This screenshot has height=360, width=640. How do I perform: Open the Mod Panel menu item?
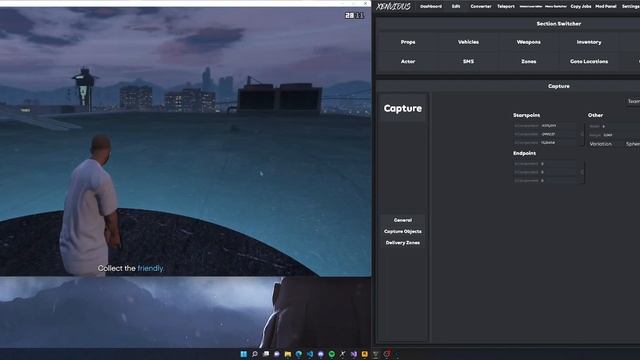point(606,7)
